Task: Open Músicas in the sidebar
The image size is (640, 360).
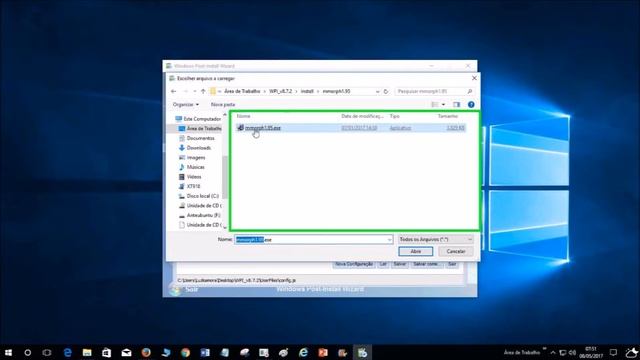Action: 192,167
